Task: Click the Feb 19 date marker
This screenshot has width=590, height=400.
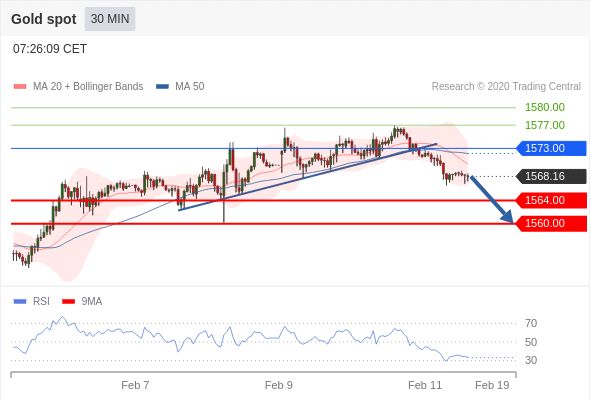Action: click(x=492, y=385)
